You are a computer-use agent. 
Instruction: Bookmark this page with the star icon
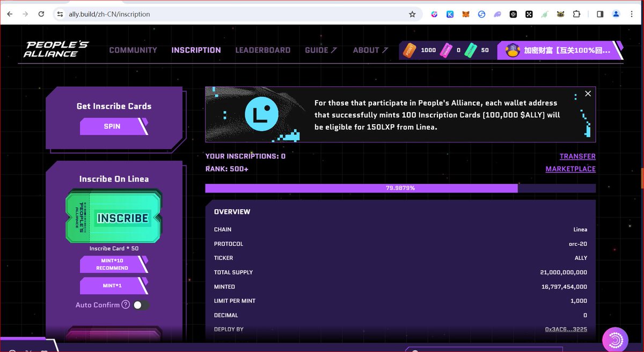pos(412,15)
